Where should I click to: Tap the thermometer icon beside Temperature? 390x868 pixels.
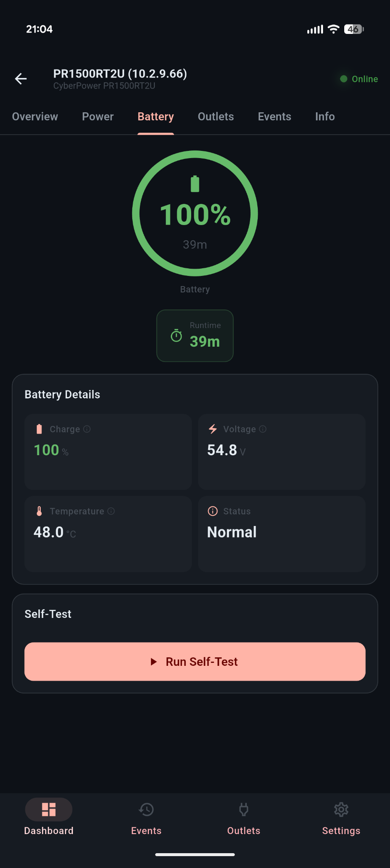click(39, 511)
